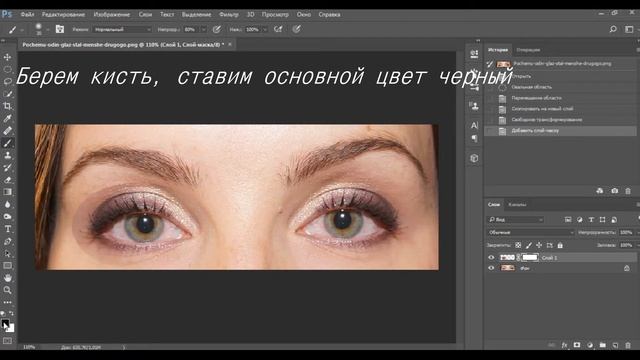This screenshot has width=640, height=360.
Task: Open the 3D panel icon
Action: tap(474, 158)
